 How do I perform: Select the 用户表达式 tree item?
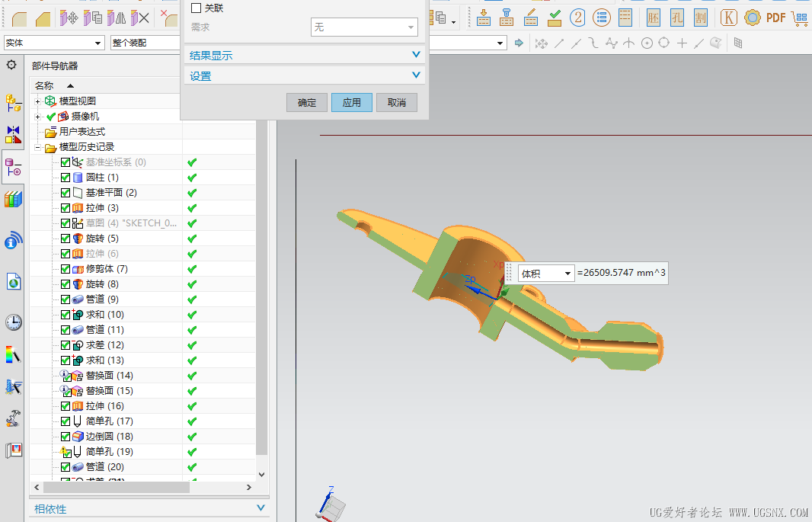pos(82,132)
